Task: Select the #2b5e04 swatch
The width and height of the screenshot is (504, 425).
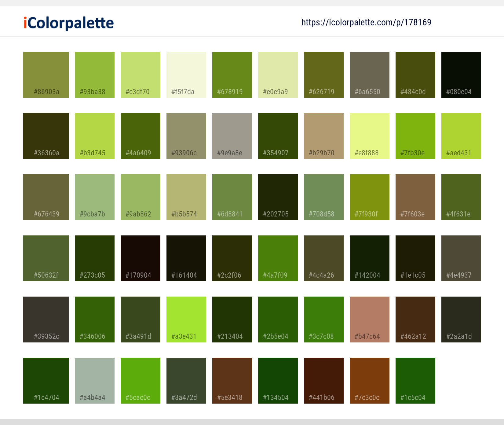Action: (x=278, y=320)
